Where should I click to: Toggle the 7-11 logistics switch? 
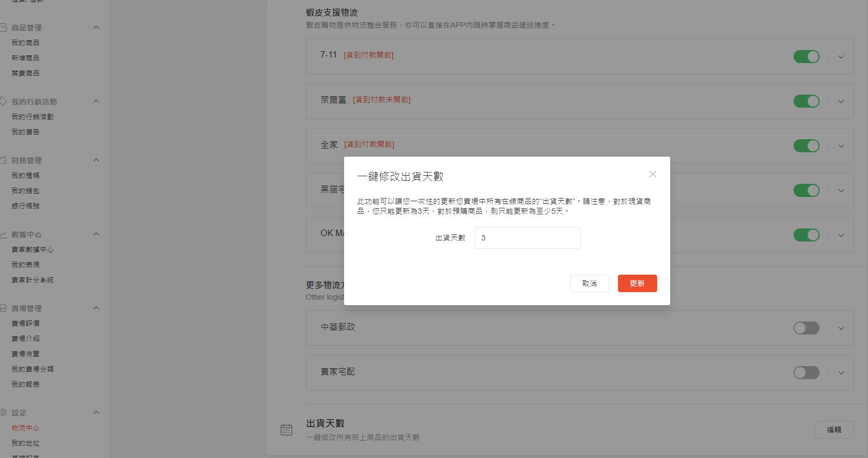tap(806, 57)
